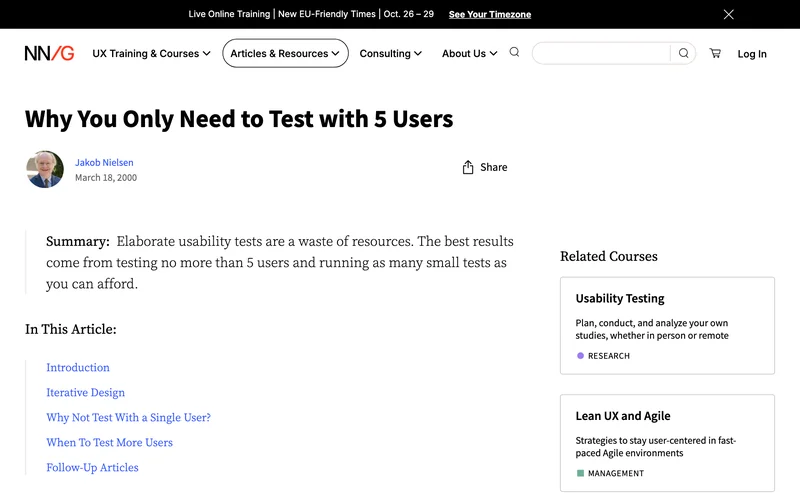The image size is (800, 500).
Task: Click the Related Courses heading
Action: [x=609, y=256]
